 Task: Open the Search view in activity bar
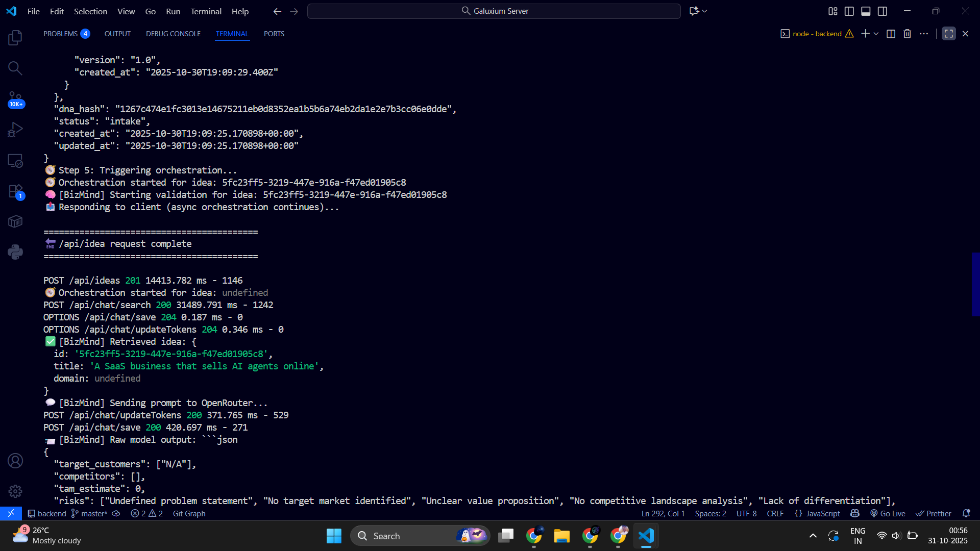coord(15,68)
